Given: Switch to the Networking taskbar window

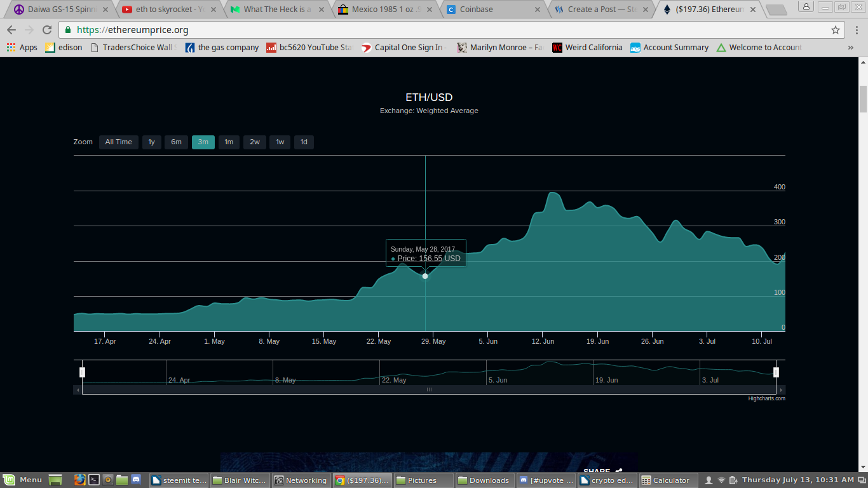Looking at the screenshot, I should coord(301,480).
